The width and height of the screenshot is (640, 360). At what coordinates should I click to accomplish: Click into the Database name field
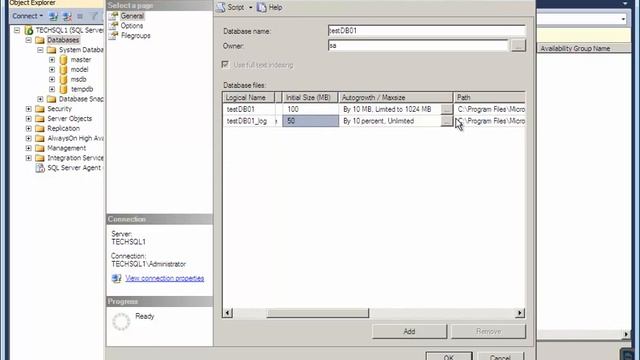pos(427,31)
